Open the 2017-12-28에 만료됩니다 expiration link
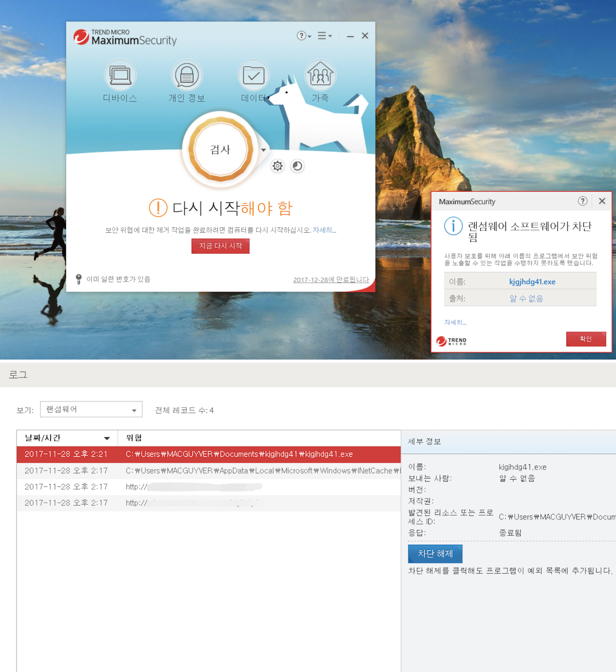Screen dimensions: 616x672 pyautogui.click(x=331, y=280)
